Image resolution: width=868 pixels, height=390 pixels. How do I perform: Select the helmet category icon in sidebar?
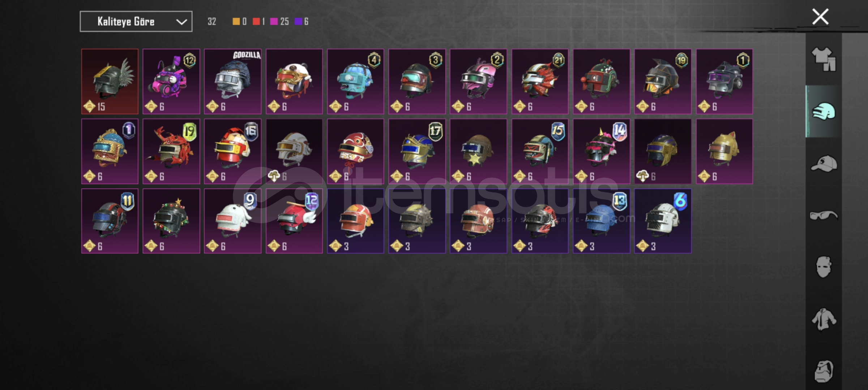(824, 112)
